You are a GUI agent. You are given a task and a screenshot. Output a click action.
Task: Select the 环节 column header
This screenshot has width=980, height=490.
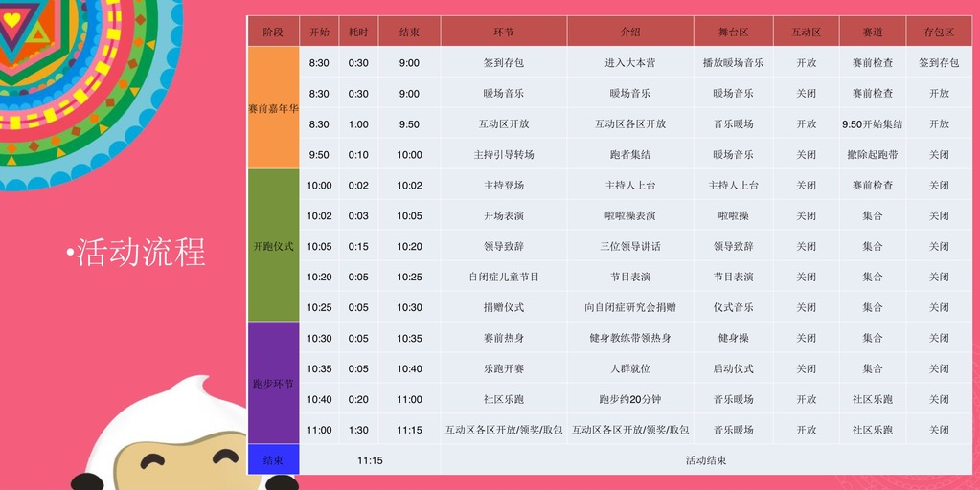(x=504, y=32)
